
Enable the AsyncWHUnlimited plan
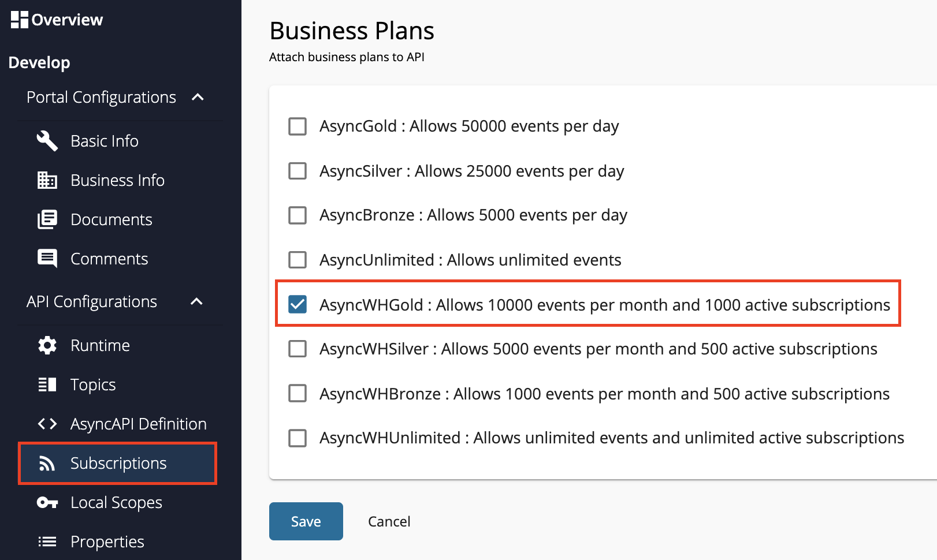[x=297, y=438]
